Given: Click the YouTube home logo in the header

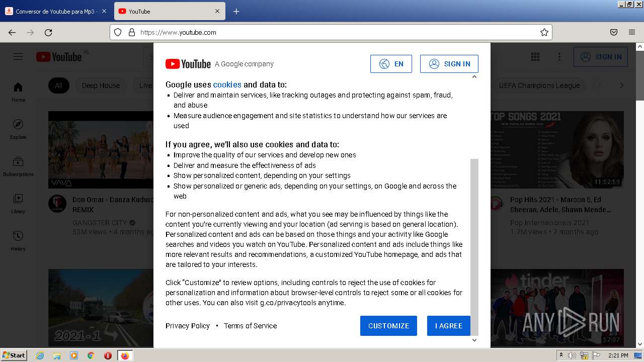Looking at the screenshot, I should pos(59,57).
